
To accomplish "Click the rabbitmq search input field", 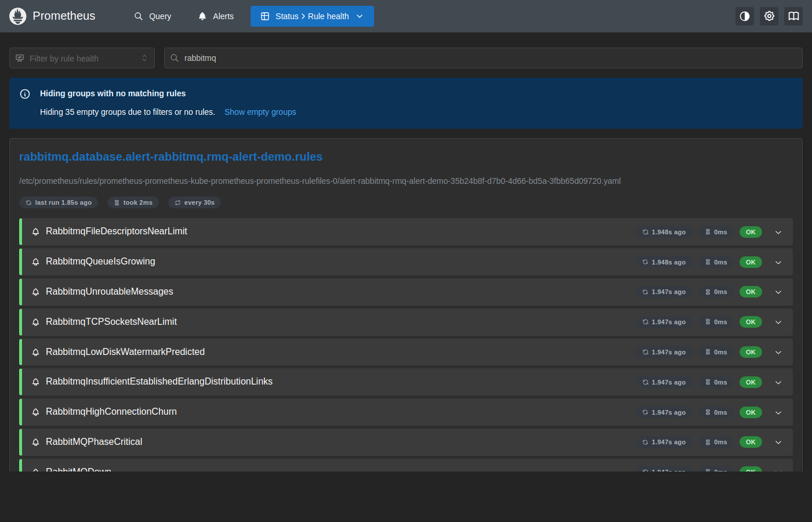I will coord(483,58).
